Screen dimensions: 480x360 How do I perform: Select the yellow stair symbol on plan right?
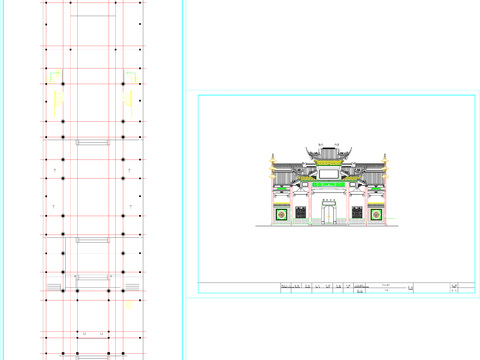128,103
